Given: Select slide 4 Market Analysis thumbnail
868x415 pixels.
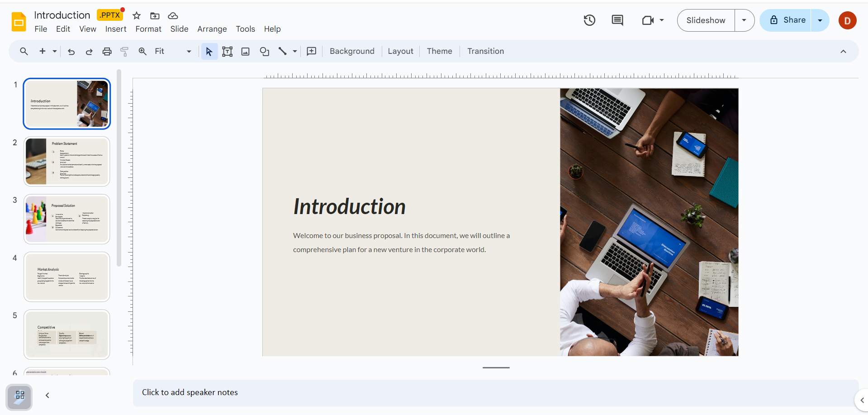Looking at the screenshot, I should [67, 277].
